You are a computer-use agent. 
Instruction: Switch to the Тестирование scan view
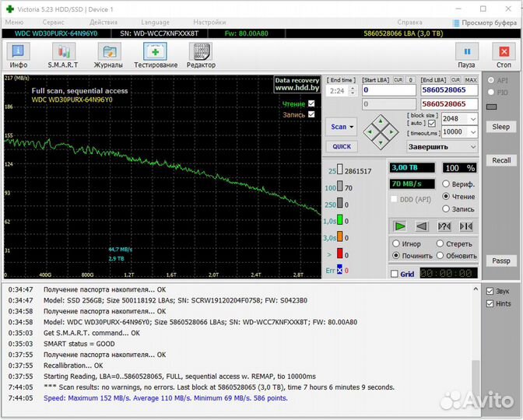(155, 54)
